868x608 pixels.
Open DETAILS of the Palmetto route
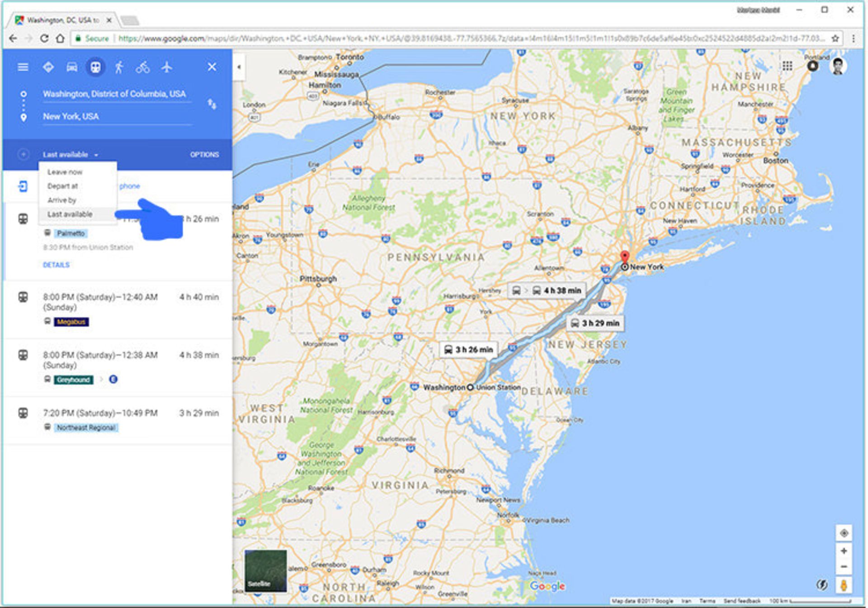[x=56, y=265]
